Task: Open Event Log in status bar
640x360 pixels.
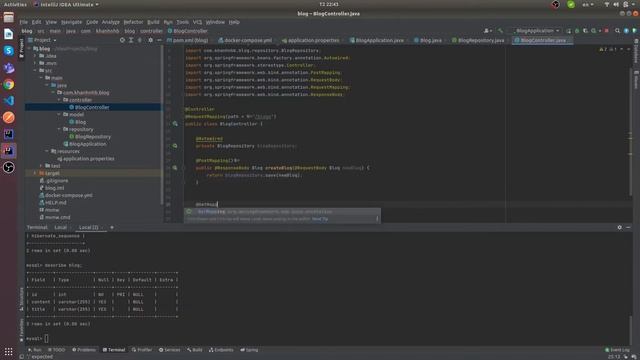Action: pyautogui.click(x=617, y=350)
